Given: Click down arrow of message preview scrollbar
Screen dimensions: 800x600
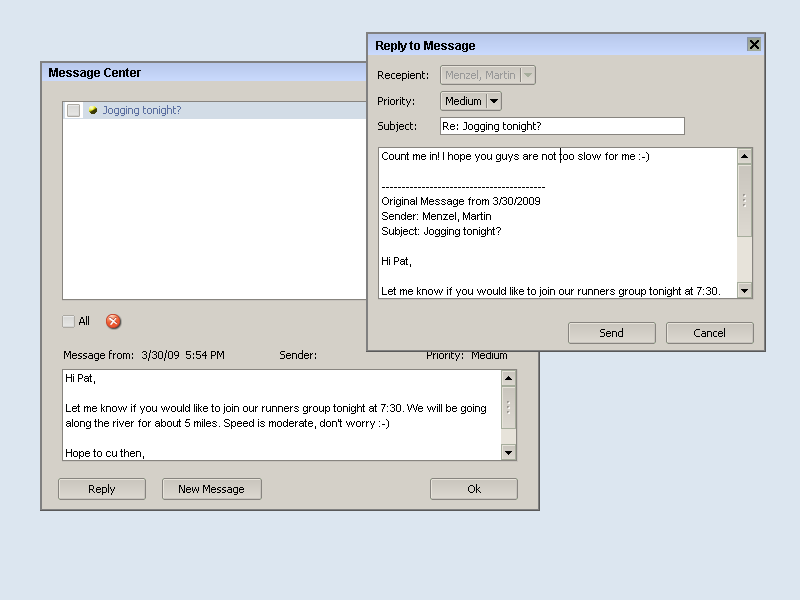Looking at the screenshot, I should tap(509, 453).
